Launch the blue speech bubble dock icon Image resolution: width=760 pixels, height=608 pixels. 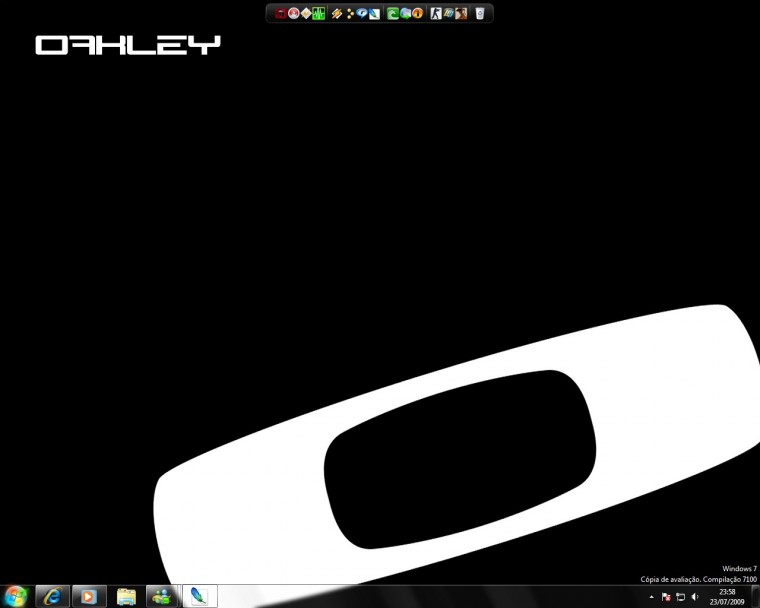pyautogui.click(x=361, y=13)
